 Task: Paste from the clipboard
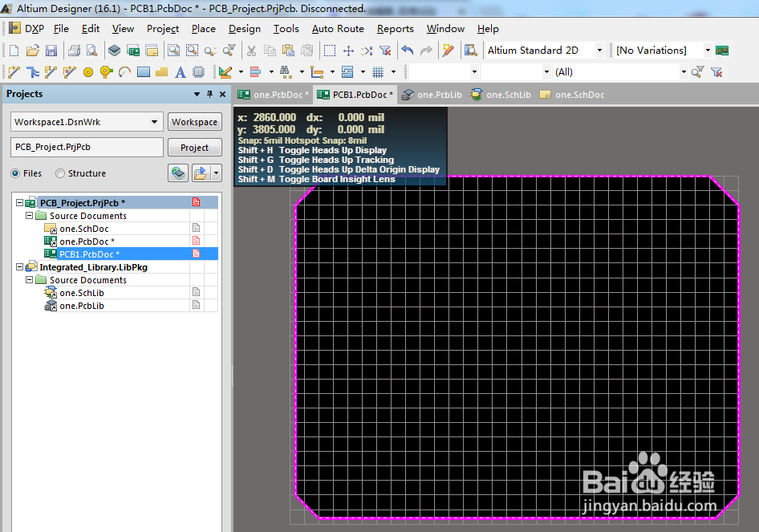(x=289, y=51)
